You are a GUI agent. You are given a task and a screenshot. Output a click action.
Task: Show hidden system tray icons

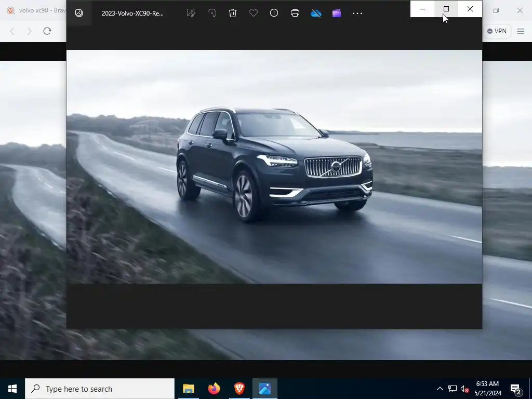click(440, 389)
